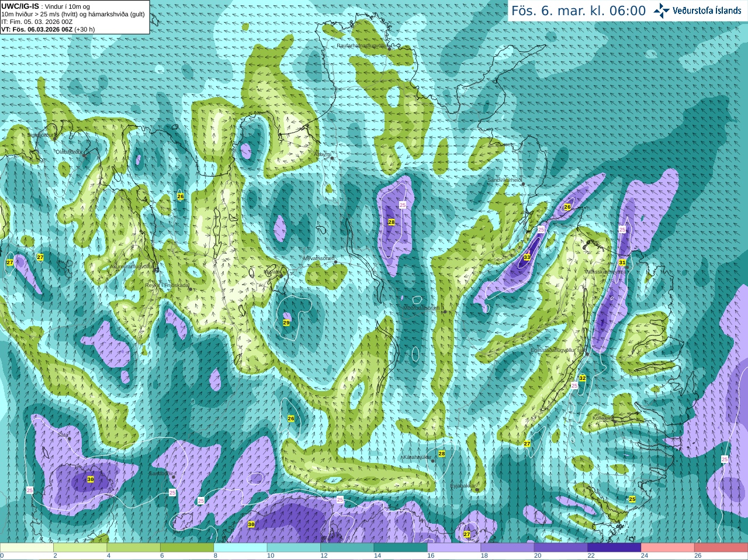Pick the 14–16 m/s legend color
This screenshot has height=560, width=748.
pos(401,548)
